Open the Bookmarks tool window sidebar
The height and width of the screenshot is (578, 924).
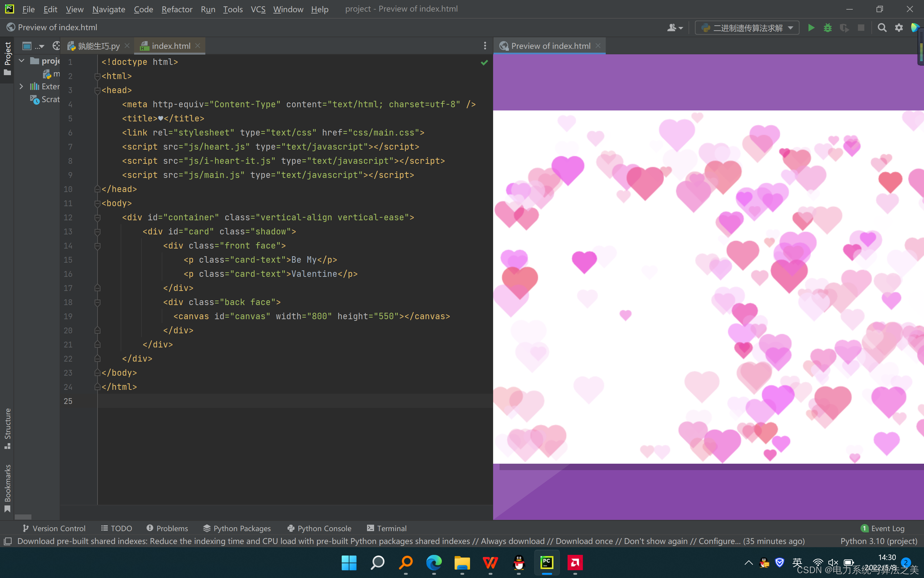7,488
